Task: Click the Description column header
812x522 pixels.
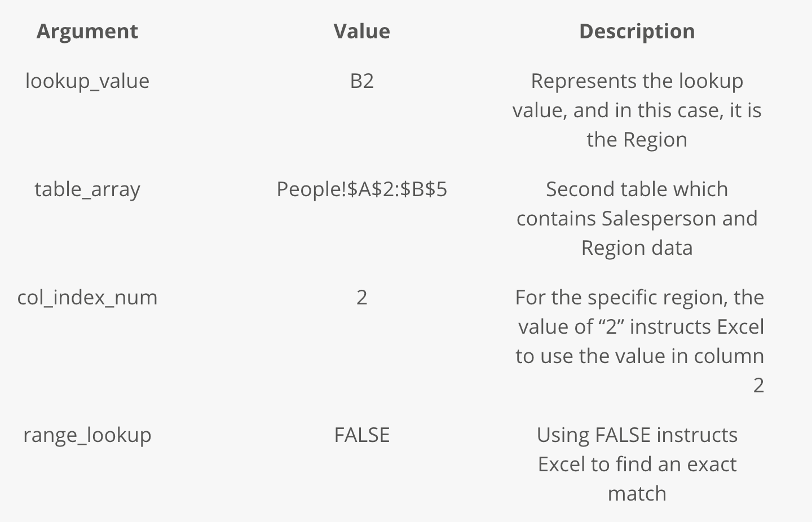Action: (x=637, y=32)
